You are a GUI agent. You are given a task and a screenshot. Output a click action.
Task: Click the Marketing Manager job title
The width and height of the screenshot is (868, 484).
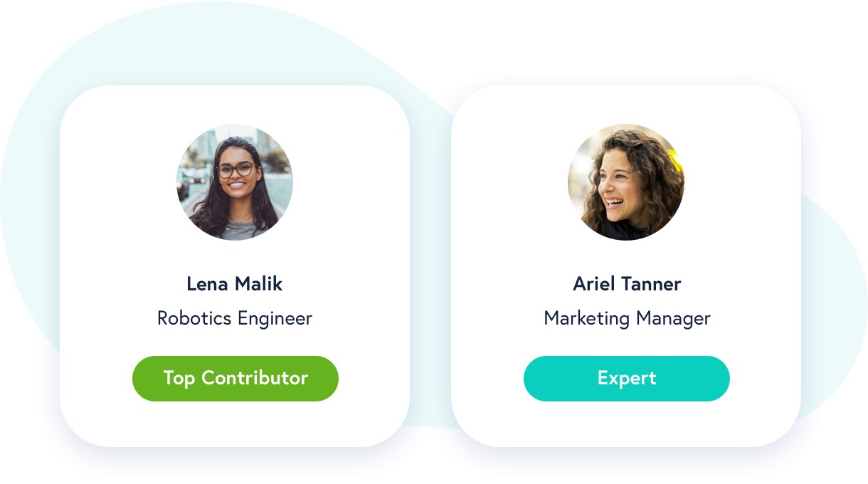point(627,318)
